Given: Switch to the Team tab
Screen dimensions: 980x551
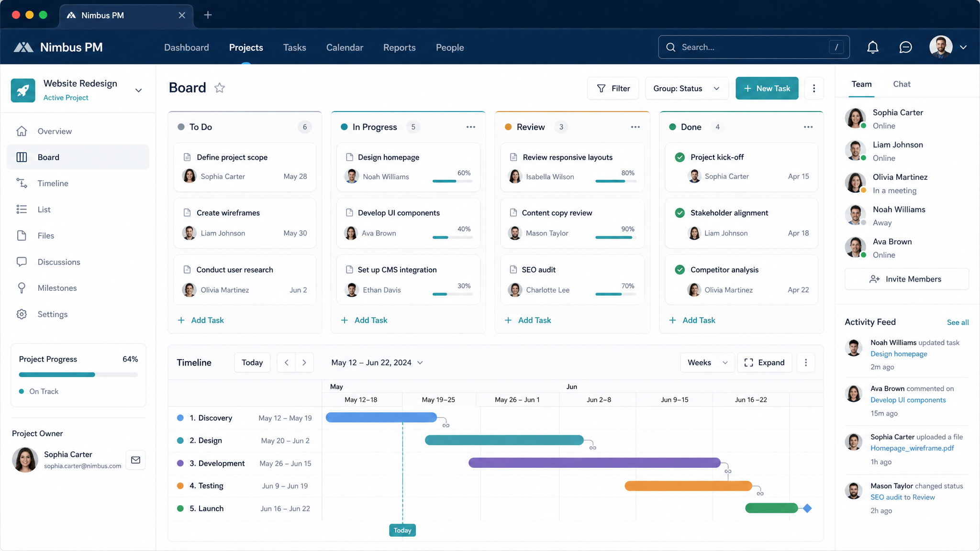Looking at the screenshot, I should pos(861,84).
